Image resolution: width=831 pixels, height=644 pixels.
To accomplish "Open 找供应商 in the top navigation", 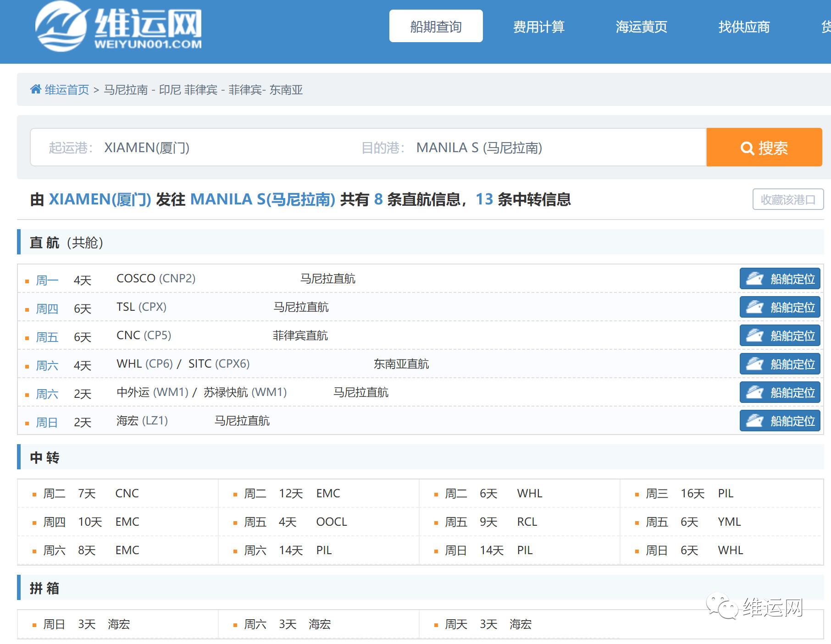I will tap(744, 27).
